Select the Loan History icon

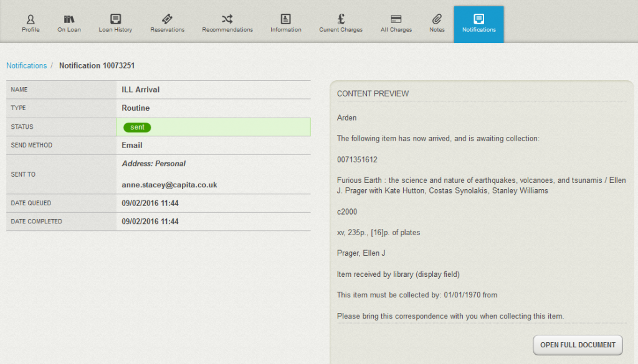click(x=115, y=19)
